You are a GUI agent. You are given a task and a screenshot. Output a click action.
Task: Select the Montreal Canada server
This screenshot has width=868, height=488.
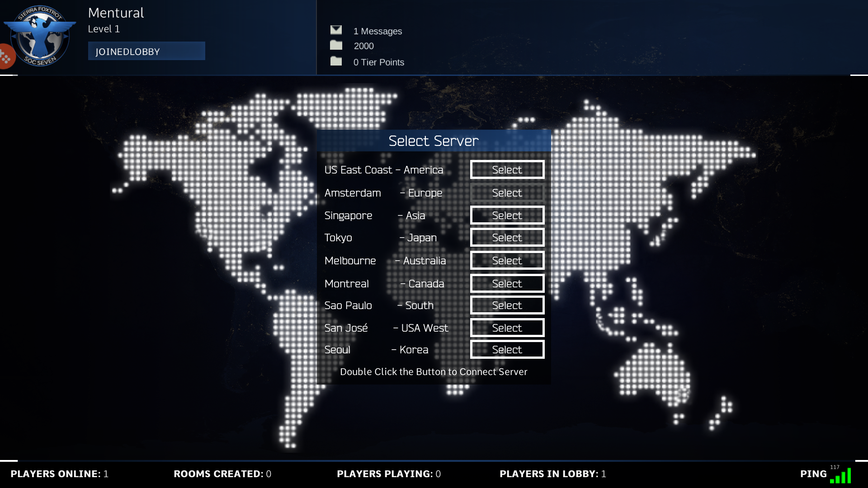click(507, 284)
